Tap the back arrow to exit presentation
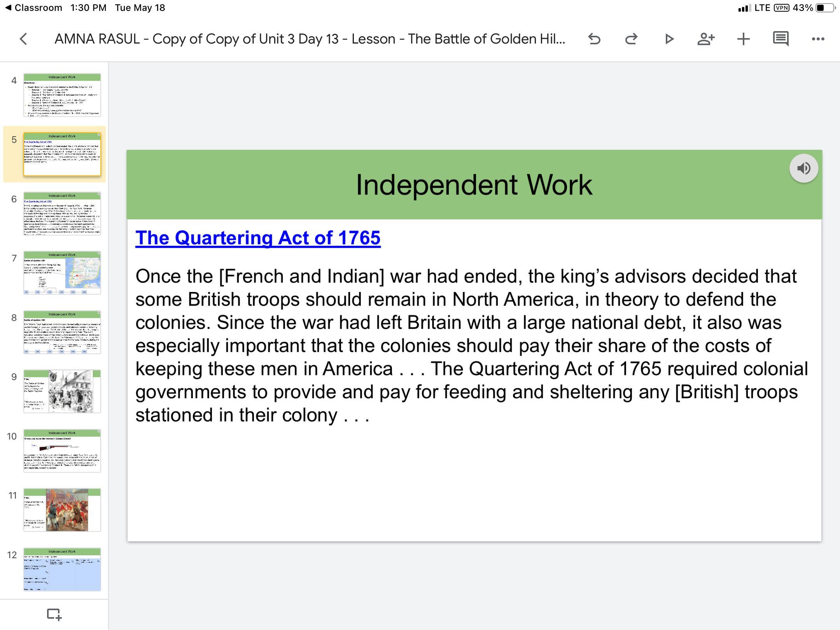 click(24, 39)
